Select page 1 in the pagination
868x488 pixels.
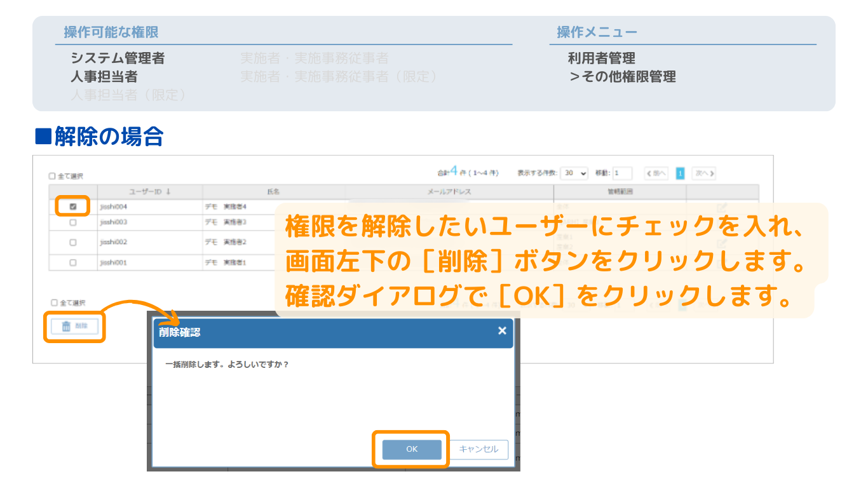coord(680,173)
